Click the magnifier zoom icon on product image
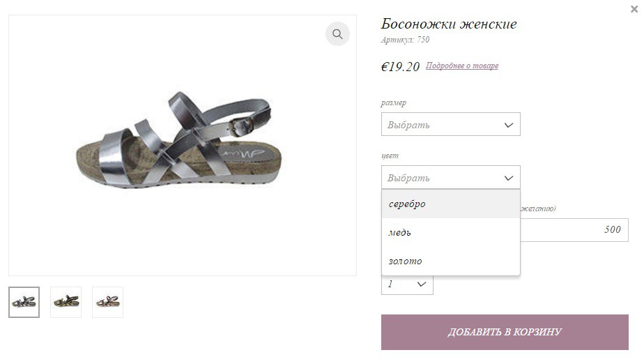 pyautogui.click(x=337, y=33)
